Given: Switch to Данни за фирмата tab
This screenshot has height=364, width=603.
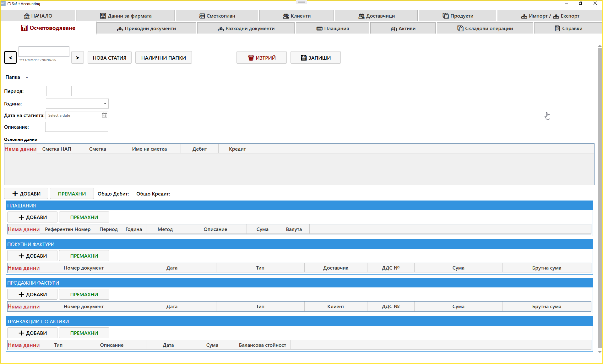Looking at the screenshot, I should (x=126, y=16).
